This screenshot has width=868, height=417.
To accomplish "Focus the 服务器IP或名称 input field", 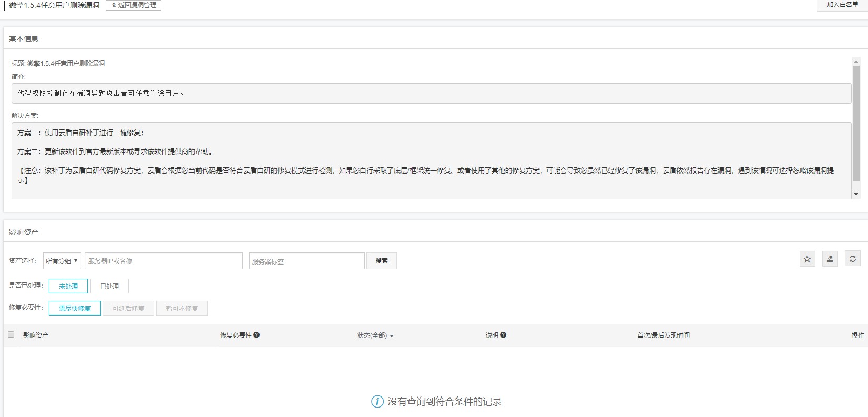I will (164, 261).
